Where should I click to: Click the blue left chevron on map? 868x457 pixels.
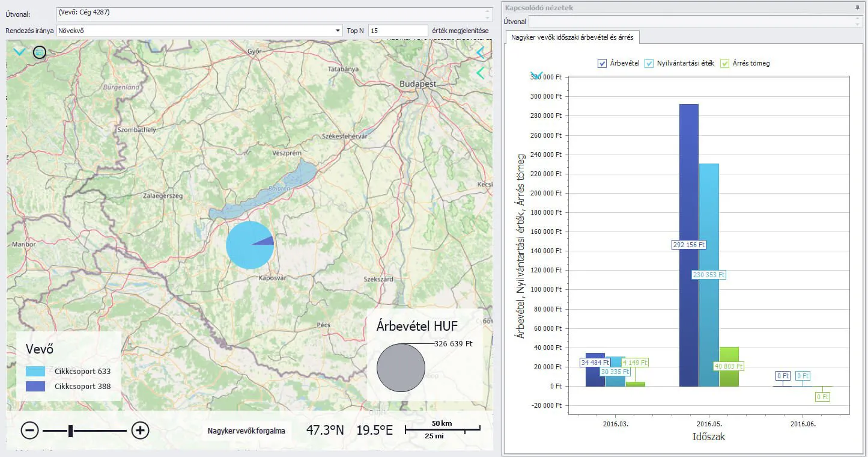(x=480, y=53)
